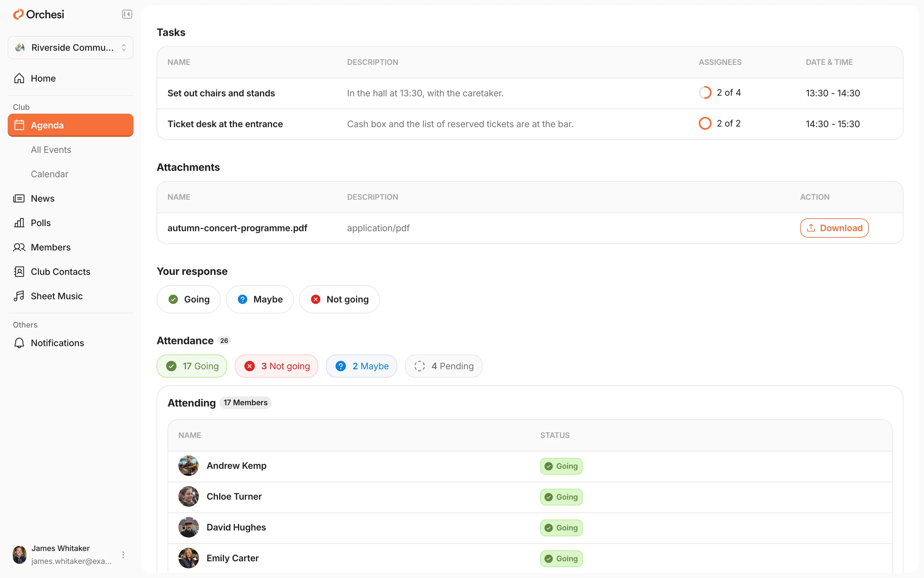Respond Going to the event
924x578 pixels.
pyautogui.click(x=189, y=299)
